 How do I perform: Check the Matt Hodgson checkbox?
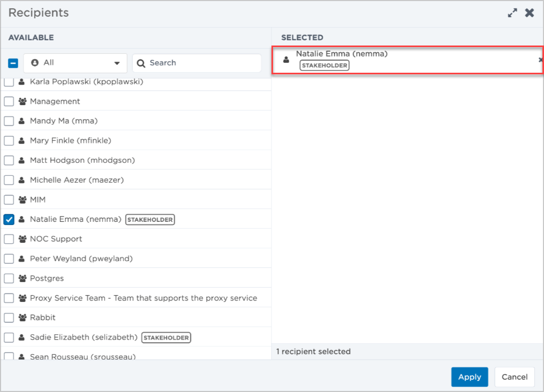coord(9,160)
